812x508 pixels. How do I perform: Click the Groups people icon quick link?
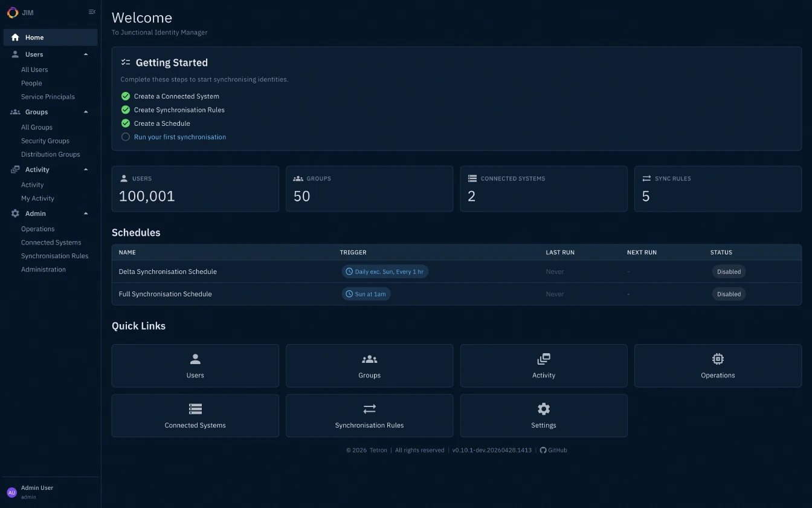click(369, 359)
